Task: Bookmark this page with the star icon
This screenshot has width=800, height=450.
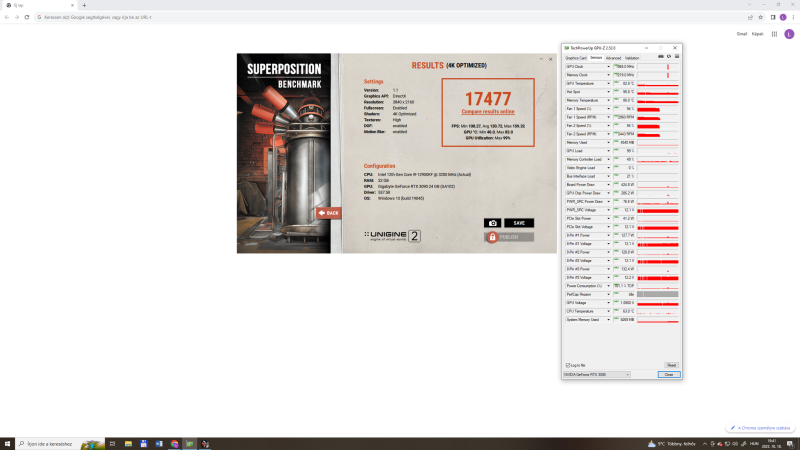Action: (x=760, y=17)
